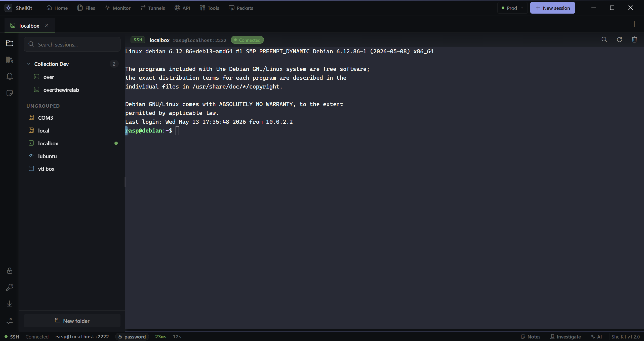
Task: Open the sticky note sidebar icon
Action: [x=10, y=93]
